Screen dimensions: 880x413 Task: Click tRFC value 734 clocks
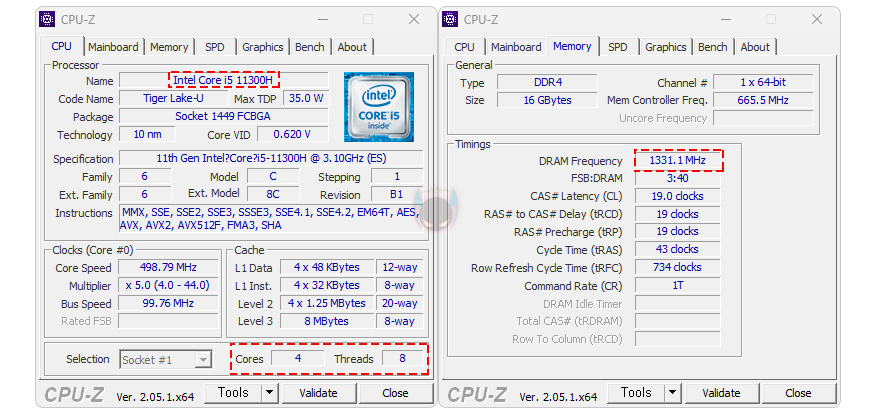pyautogui.click(x=677, y=267)
